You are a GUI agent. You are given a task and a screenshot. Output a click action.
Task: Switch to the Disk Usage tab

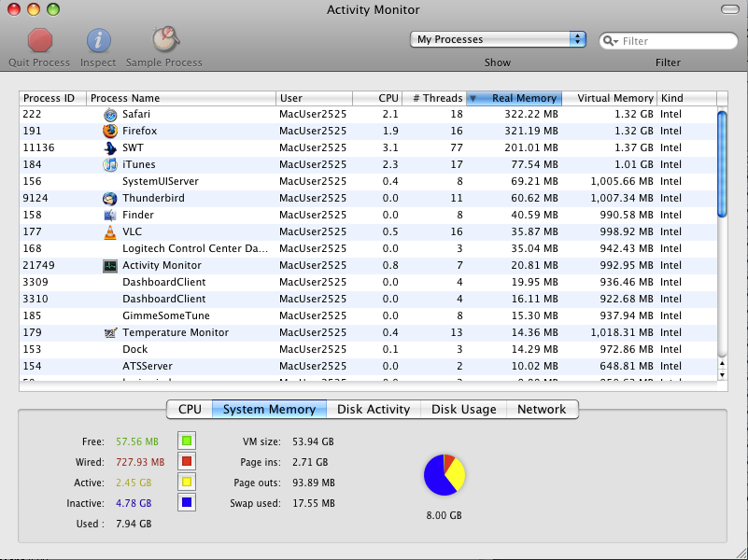pyautogui.click(x=464, y=410)
